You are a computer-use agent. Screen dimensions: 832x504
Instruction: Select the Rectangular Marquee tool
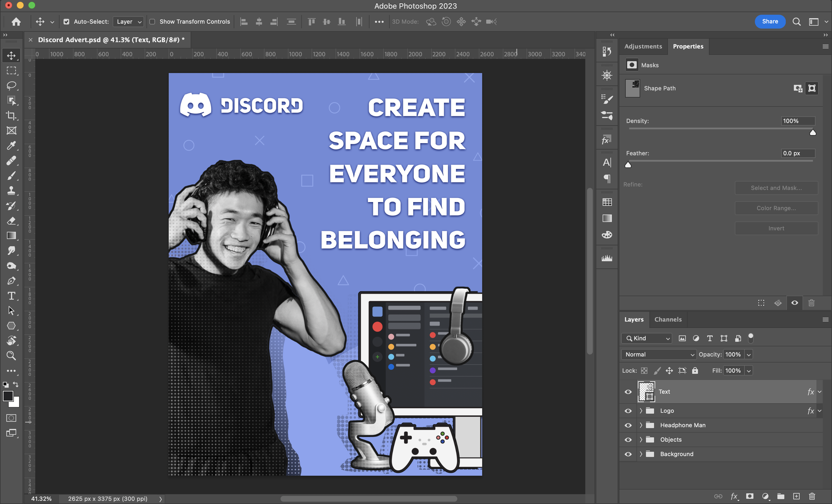click(12, 70)
